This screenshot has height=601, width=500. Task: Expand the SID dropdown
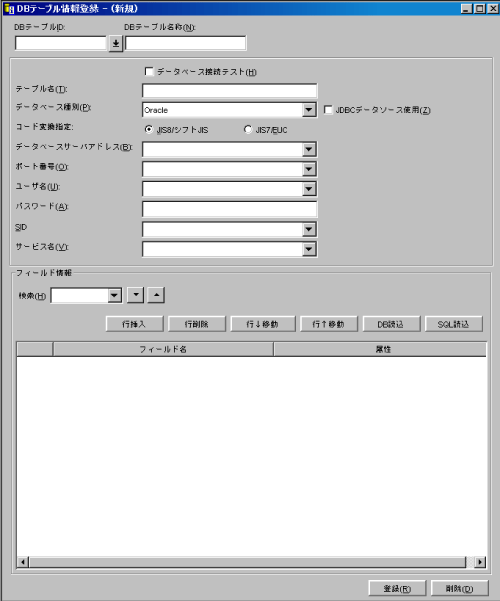click(309, 229)
